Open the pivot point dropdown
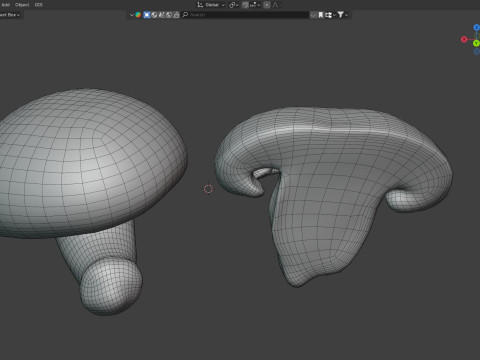480x360 pixels. pyautogui.click(x=233, y=5)
